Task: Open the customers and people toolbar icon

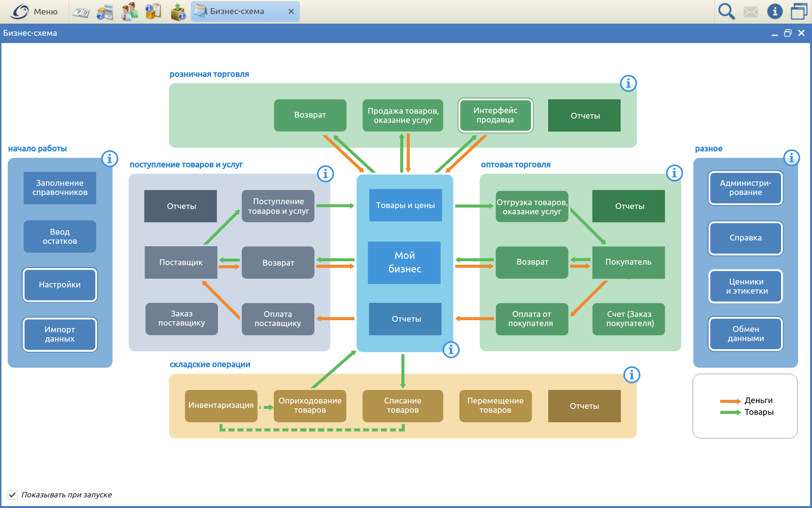Action: [129, 12]
